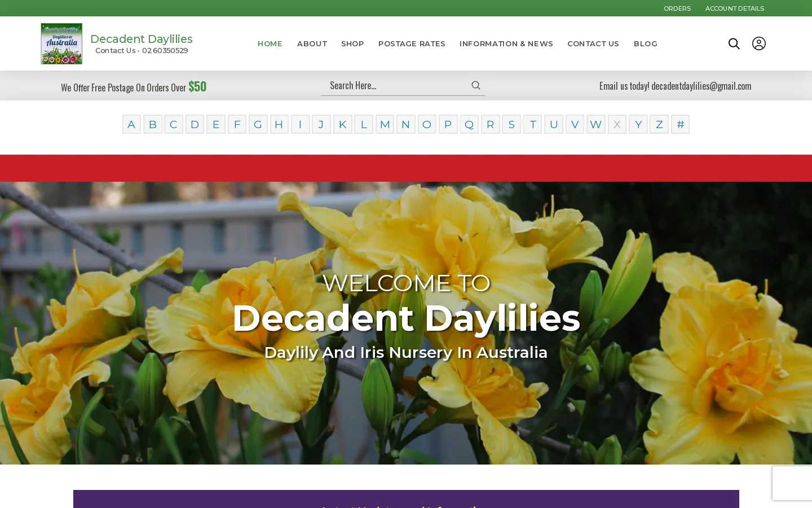The height and width of the screenshot is (508, 812).
Task: Open the Orders link
Action: pos(677,8)
